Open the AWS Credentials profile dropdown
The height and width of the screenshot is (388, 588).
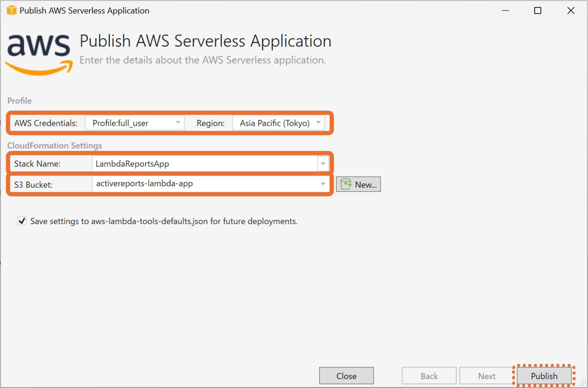[135, 123]
